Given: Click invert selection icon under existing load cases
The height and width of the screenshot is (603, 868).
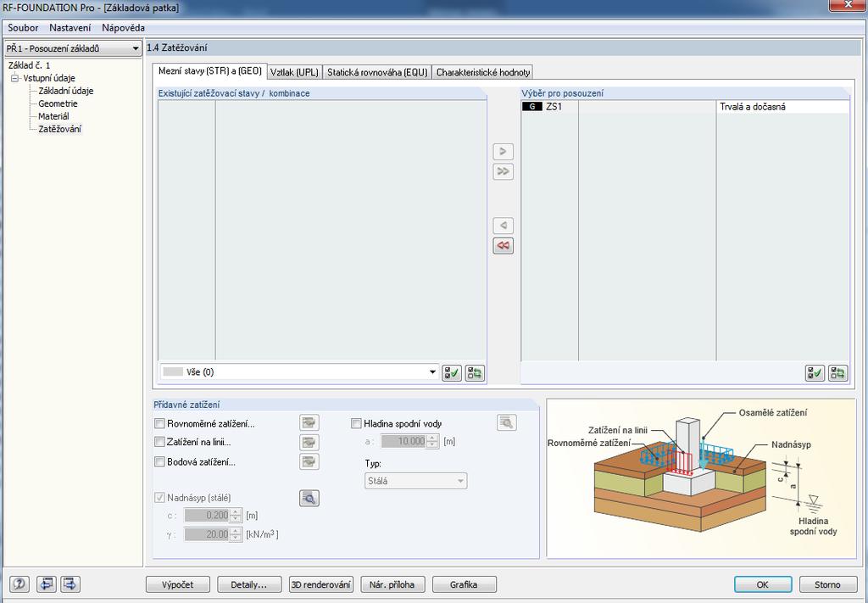Looking at the screenshot, I should [x=475, y=372].
